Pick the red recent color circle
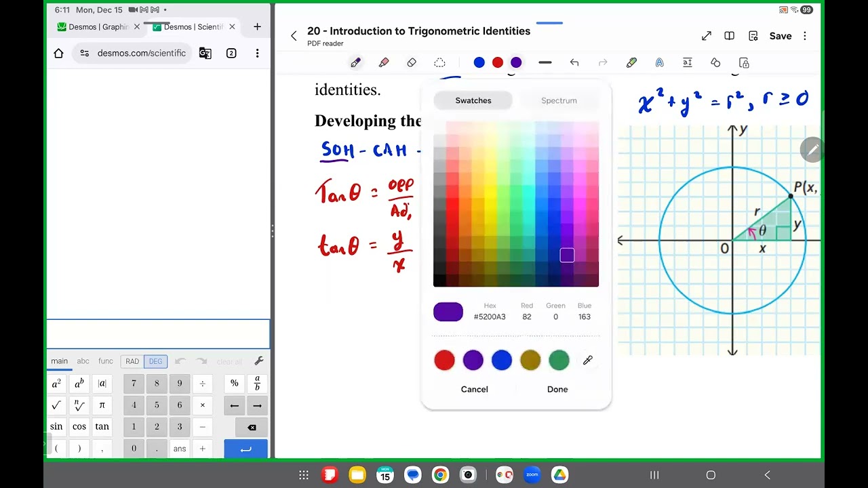The height and width of the screenshot is (488, 868). pyautogui.click(x=444, y=360)
